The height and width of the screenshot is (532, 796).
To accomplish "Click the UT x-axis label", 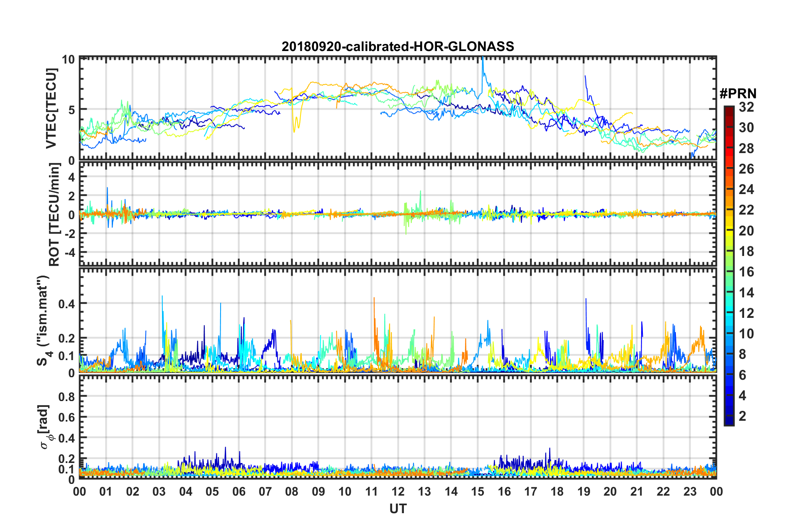I will [x=398, y=509].
